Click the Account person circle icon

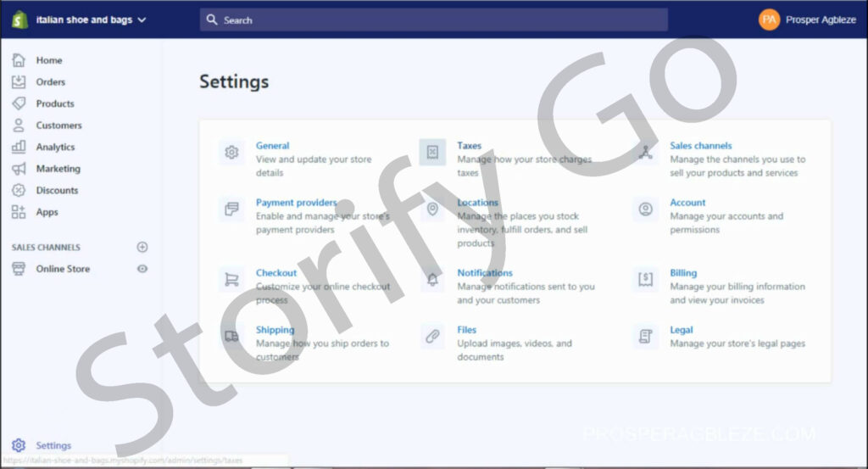point(645,209)
